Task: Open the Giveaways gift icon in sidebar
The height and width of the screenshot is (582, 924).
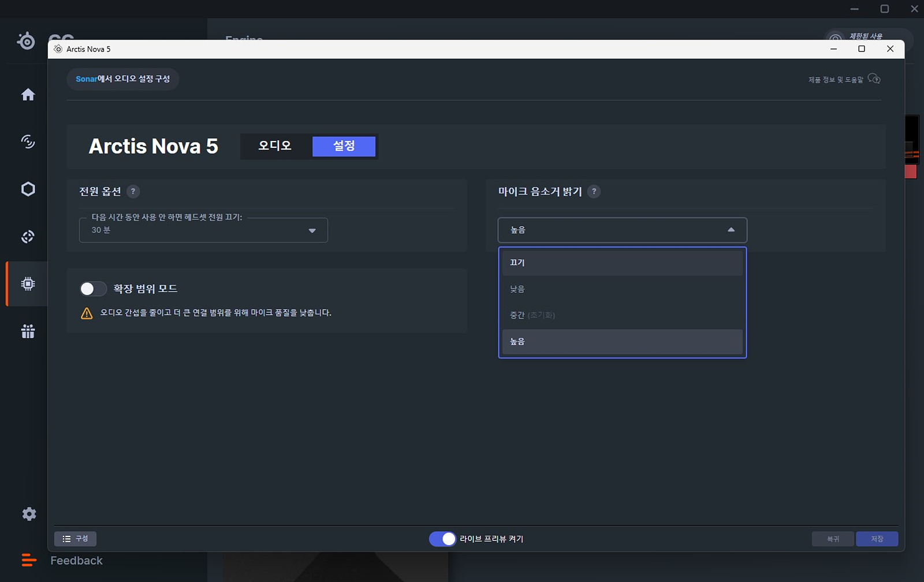Action: tap(28, 331)
